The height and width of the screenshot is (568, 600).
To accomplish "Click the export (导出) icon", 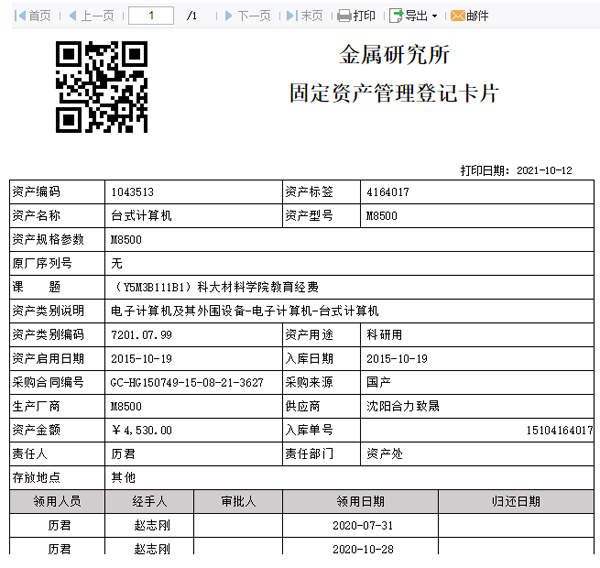I will pos(396,16).
